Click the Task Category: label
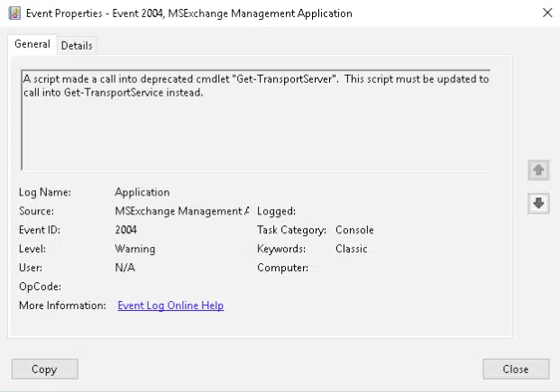Image resolution: width=560 pixels, height=392 pixels. click(291, 231)
